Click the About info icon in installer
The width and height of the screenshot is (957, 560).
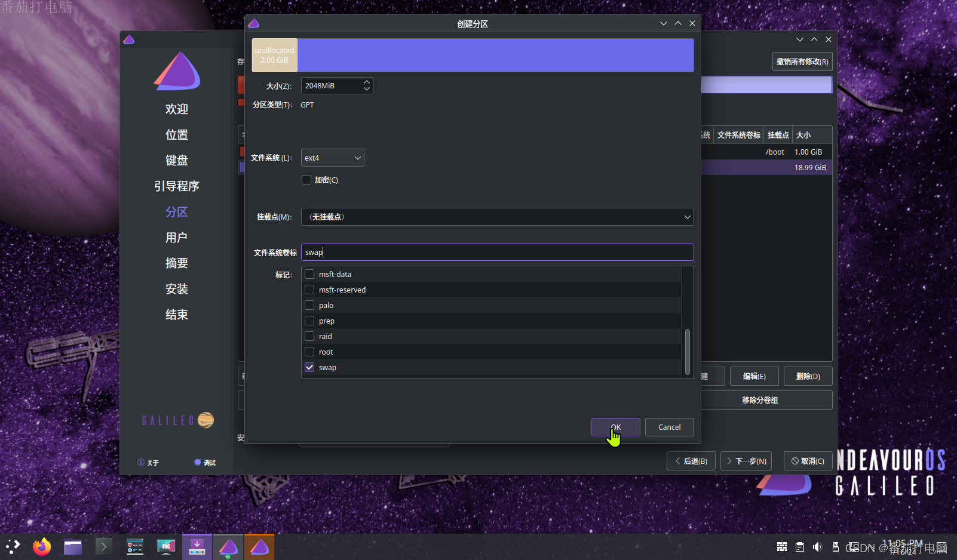pyautogui.click(x=141, y=462)
